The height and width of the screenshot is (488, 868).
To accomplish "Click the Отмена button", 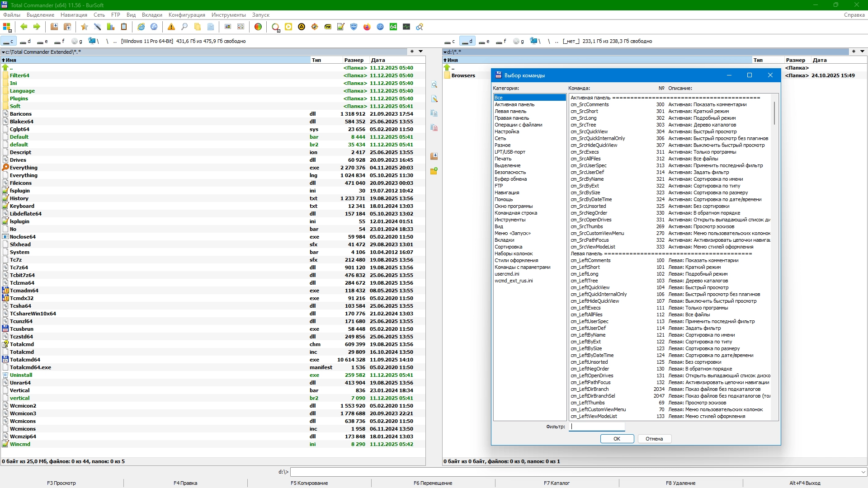I will pos(654,439).
